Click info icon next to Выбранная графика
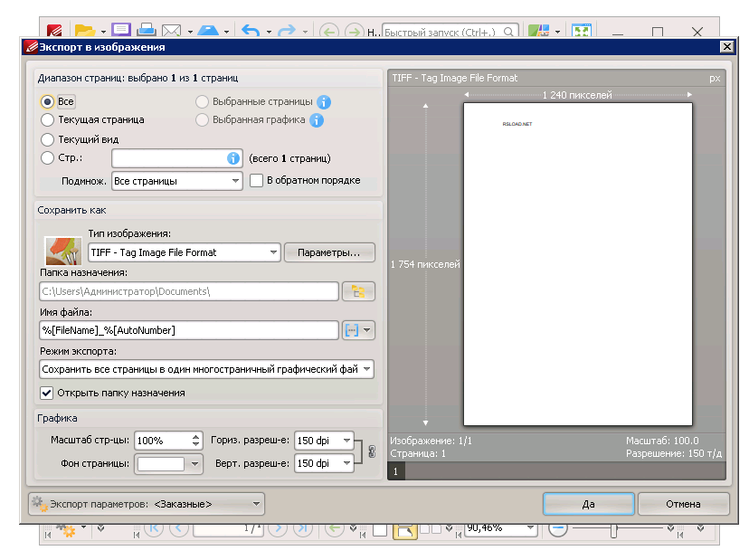This screenshot has height=560, width=749. pos(317,120)
